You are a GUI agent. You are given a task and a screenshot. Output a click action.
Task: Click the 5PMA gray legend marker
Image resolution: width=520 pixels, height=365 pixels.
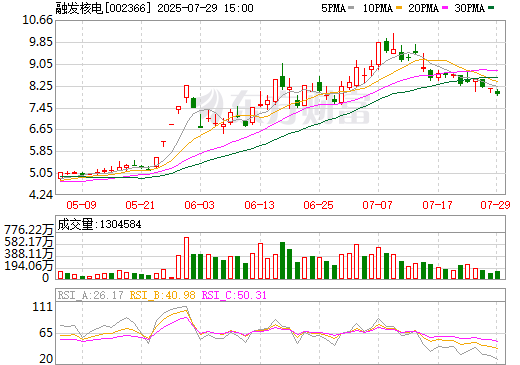coord(351,8)
